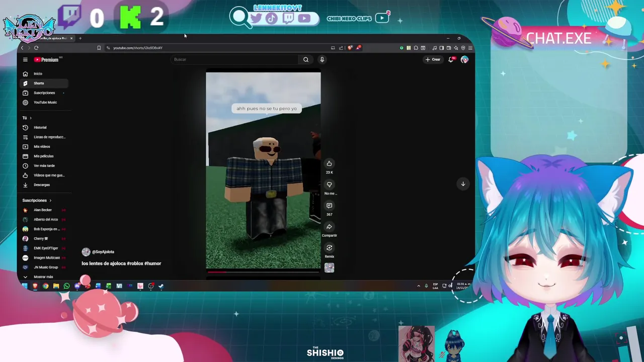Open WhatsApp from the taskbar
The height and width of the screenshot is (362, 644).
(66, 286)
